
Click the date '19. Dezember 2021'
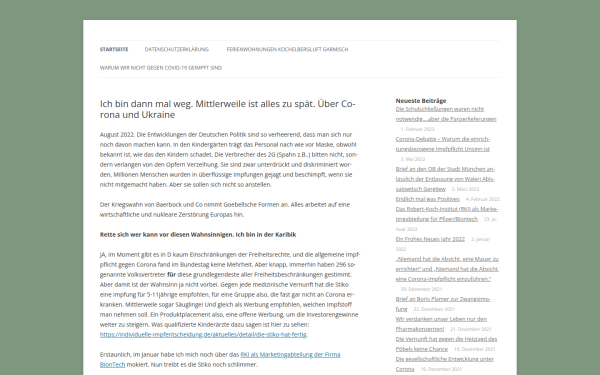[474, 349]
